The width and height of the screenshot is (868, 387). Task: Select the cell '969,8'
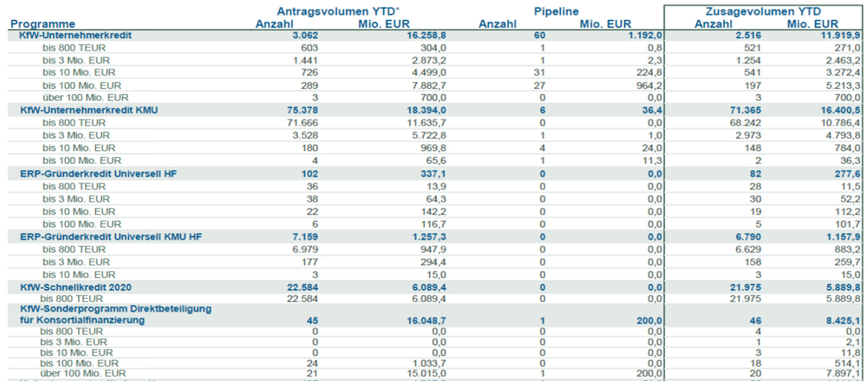coord(433,148)
